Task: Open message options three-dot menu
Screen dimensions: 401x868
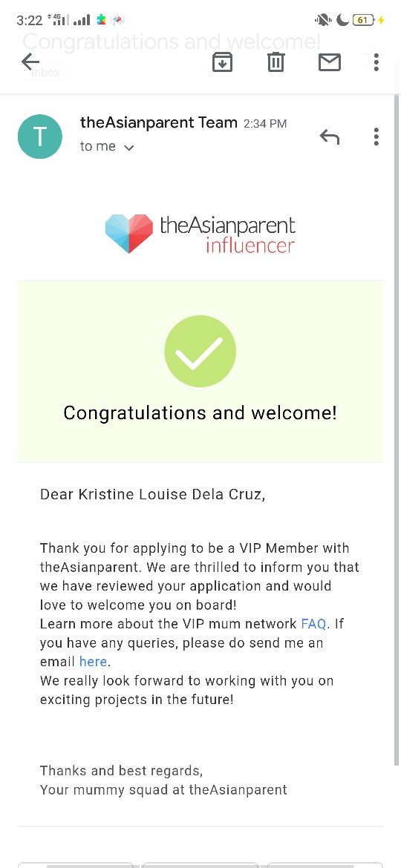Action: pos(376,137)
